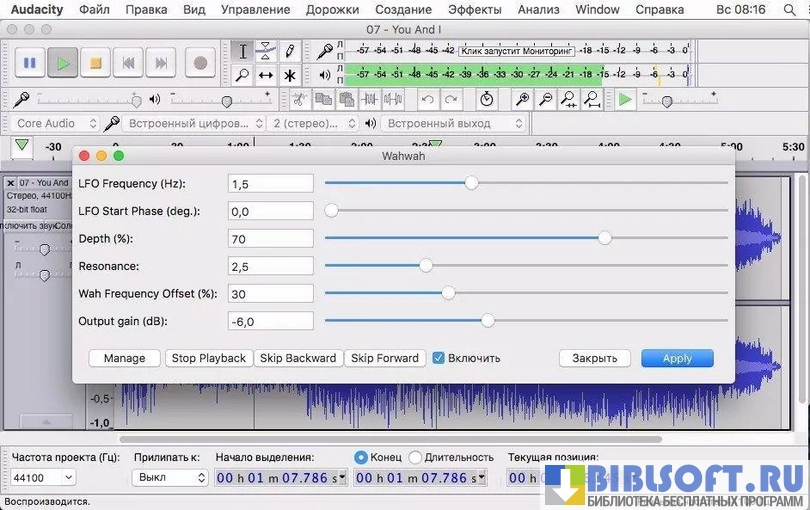Open the Встроенный выход output device dropdown

[454, 123]
